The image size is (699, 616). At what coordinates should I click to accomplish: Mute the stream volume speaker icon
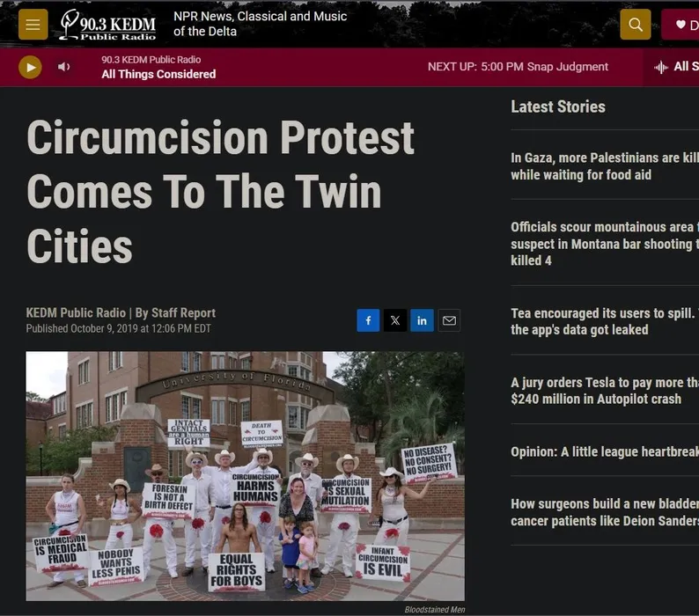(x=63, y=67)
